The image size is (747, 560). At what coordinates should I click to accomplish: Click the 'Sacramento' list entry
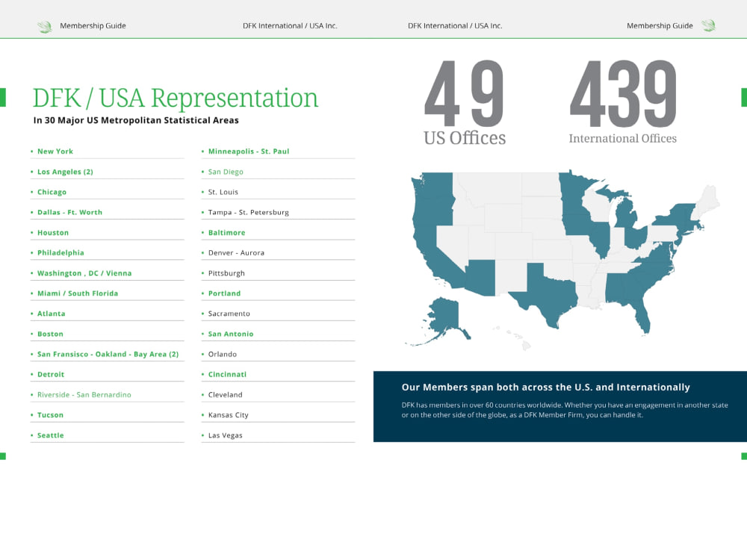point(229,314)
